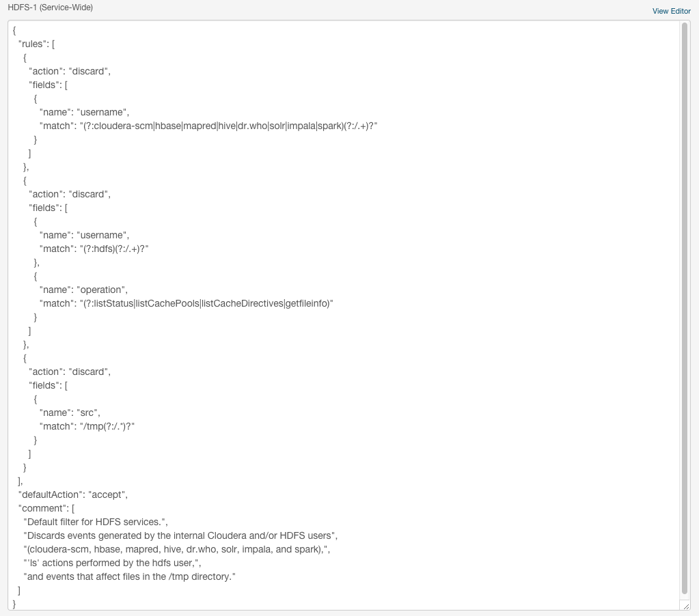This screenshot has width=699, height=616.
Task: Click the dr.who, solr, impala comment line
Action: 178,549
